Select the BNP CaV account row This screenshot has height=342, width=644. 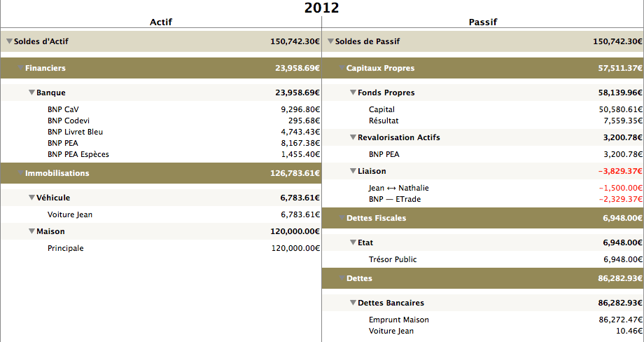161,109
